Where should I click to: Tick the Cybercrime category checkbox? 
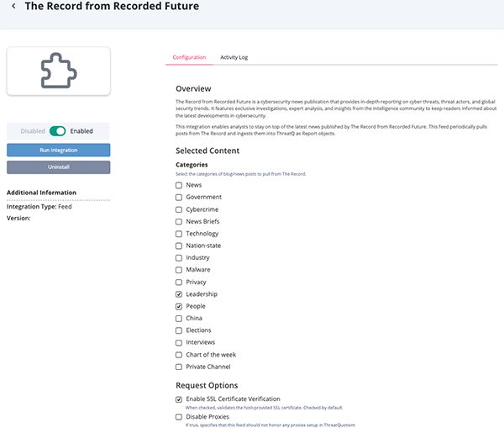coord(179,209)
